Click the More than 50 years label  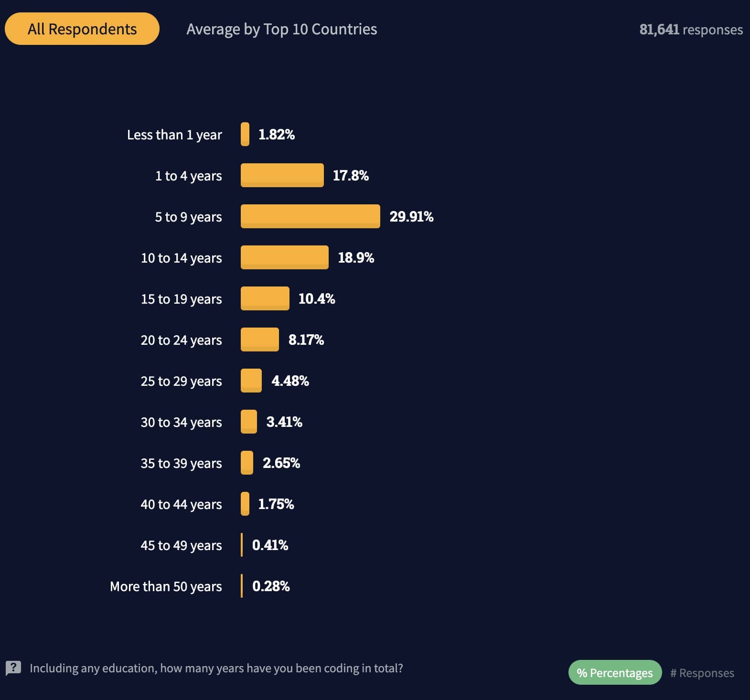coord(166,586)
